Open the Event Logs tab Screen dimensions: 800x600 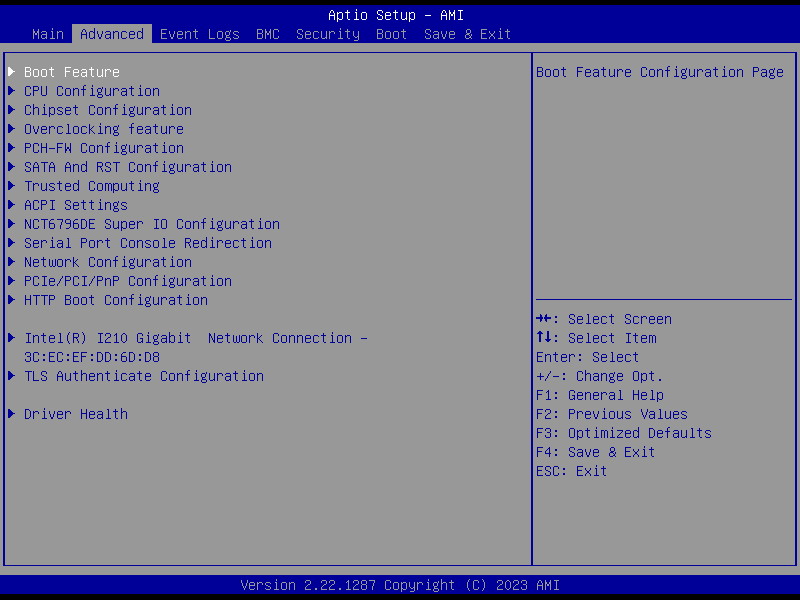pos(199,34)
